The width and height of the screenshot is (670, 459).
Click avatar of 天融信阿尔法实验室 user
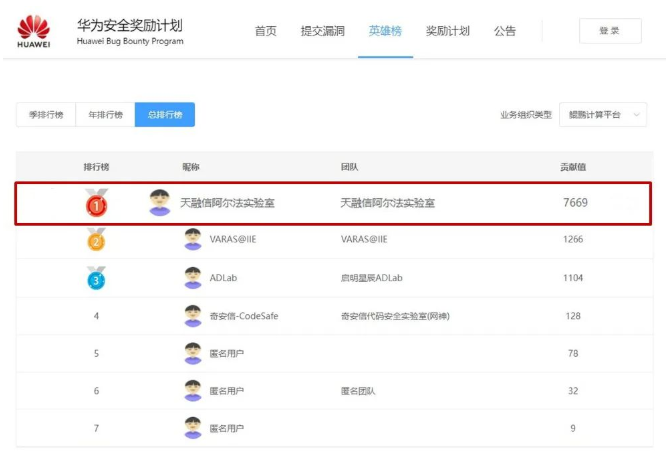click(x=160, y=202)
